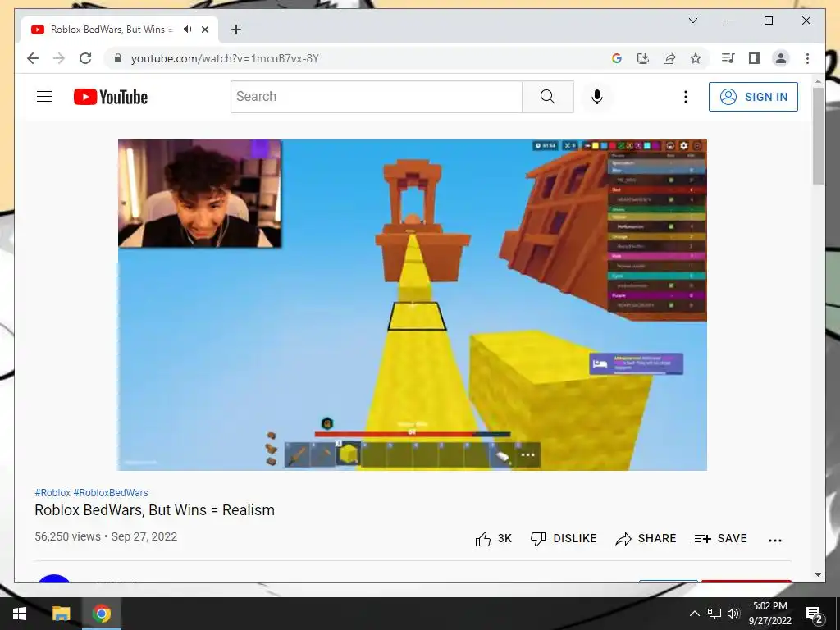The height and width of the screenshot is (630, 840).
Task: Open the YouTube hamburger guide menu
Action: [44, 97]
